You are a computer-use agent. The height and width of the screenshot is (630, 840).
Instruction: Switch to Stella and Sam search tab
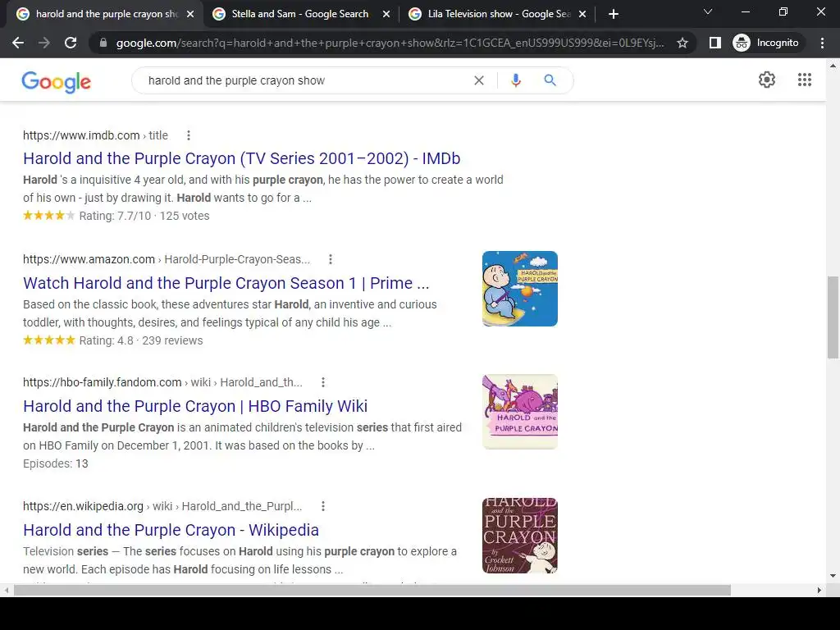pos(300,15)
